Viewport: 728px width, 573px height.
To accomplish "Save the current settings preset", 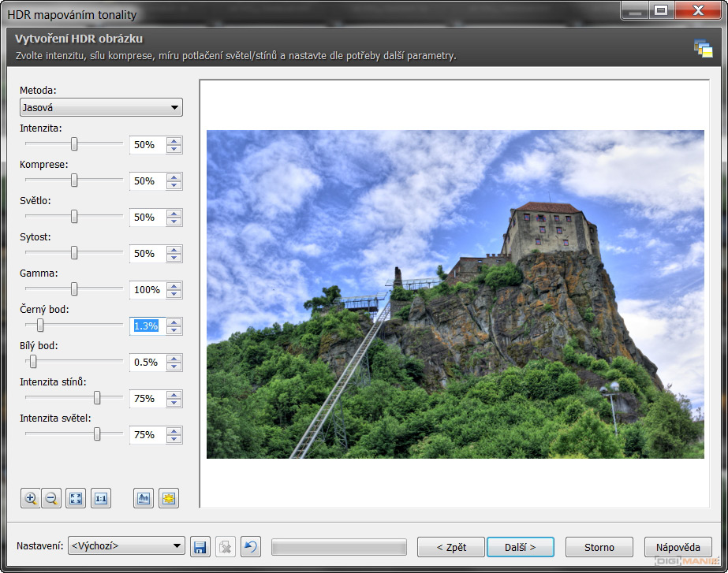I will click(200, 547).
